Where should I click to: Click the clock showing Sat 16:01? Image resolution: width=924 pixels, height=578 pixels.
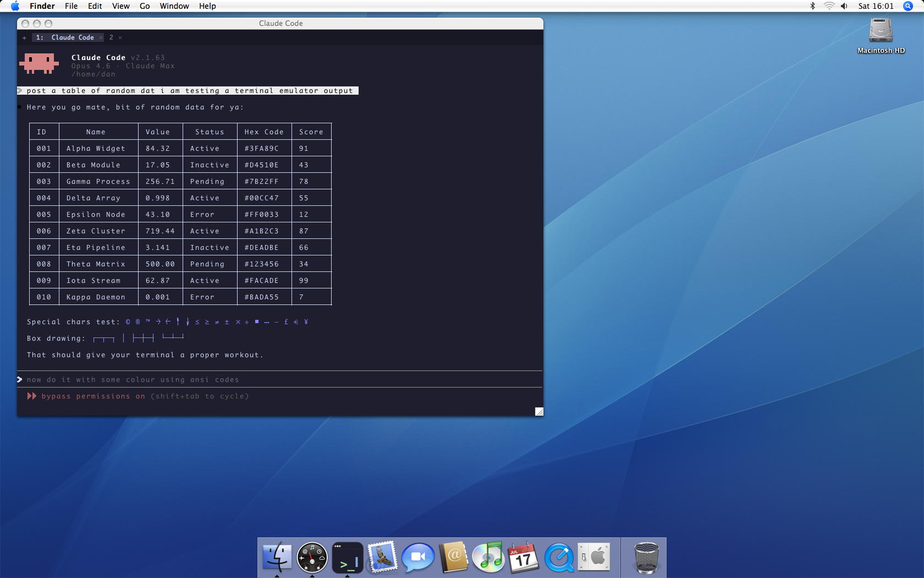coord(876,6)
